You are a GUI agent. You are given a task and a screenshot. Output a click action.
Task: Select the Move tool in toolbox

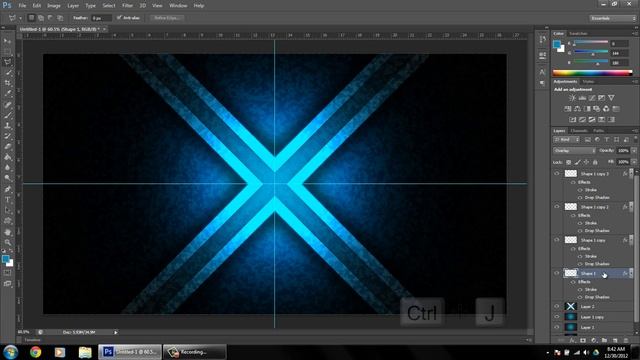(x=7, y=41)
